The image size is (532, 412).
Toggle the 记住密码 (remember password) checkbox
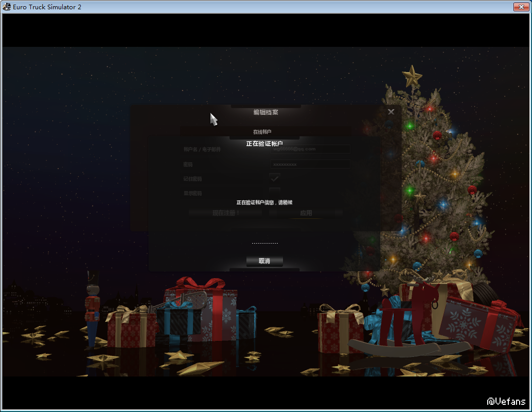click(275, 178)
